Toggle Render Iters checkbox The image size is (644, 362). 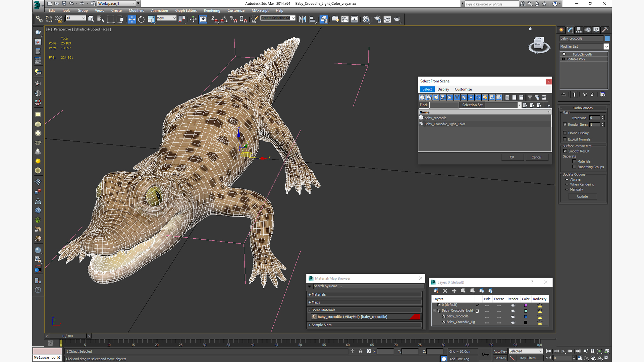click(x=565, y=124)
